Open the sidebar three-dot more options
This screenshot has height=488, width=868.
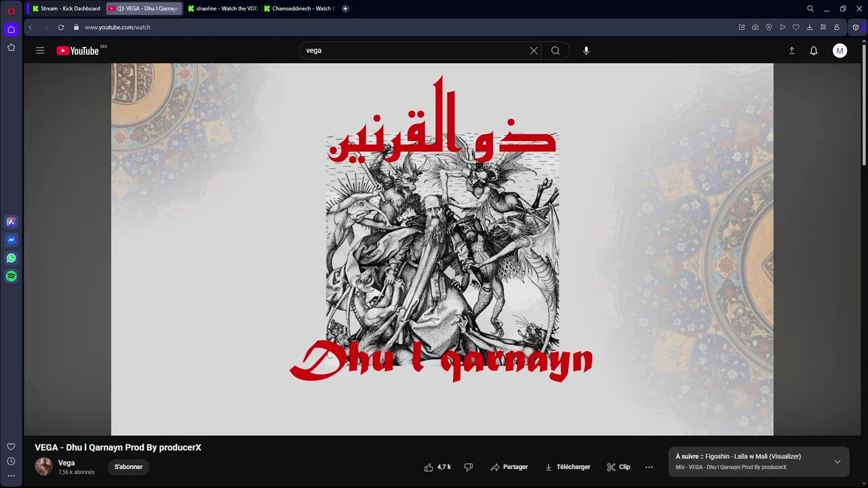(11, 476)
